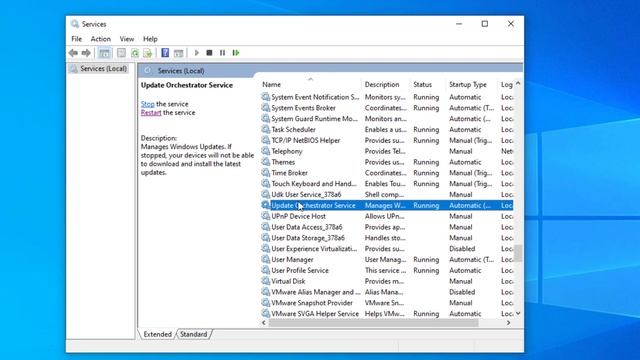Select System Event Notification Service row
640x360 pixels.
[387, 97]
